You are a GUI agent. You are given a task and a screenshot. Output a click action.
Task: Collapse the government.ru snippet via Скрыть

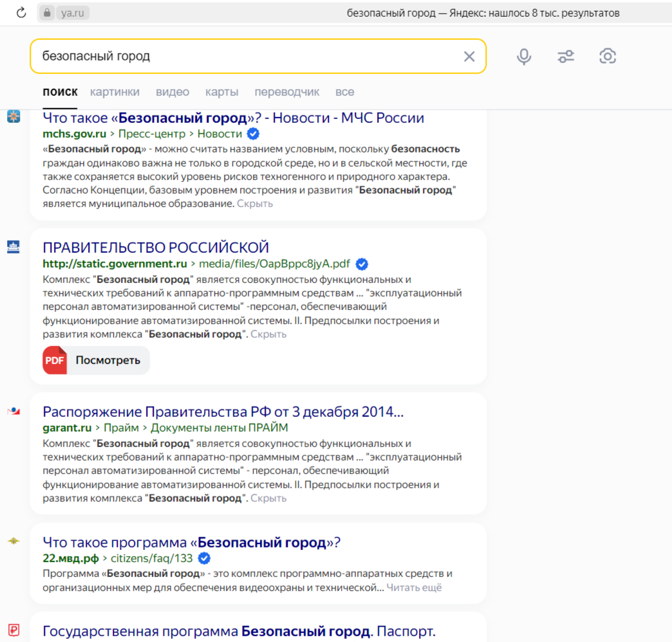point(268,334)
